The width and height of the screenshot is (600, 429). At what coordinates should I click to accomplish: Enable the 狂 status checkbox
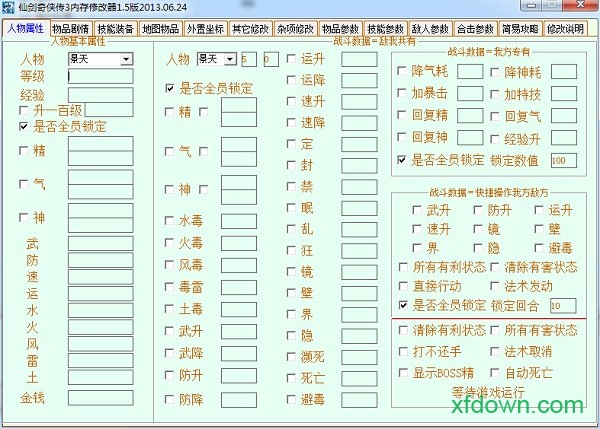[x=292, y=250]
